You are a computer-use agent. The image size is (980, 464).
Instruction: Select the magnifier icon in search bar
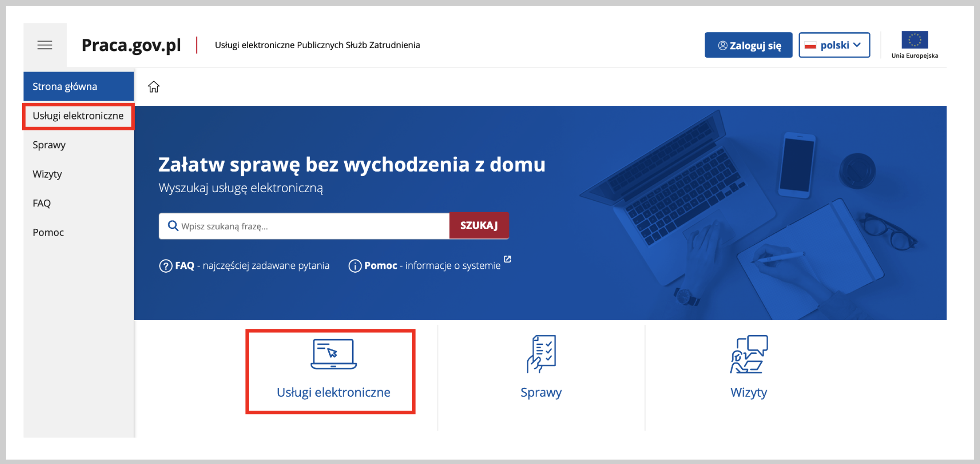[173, 226]
